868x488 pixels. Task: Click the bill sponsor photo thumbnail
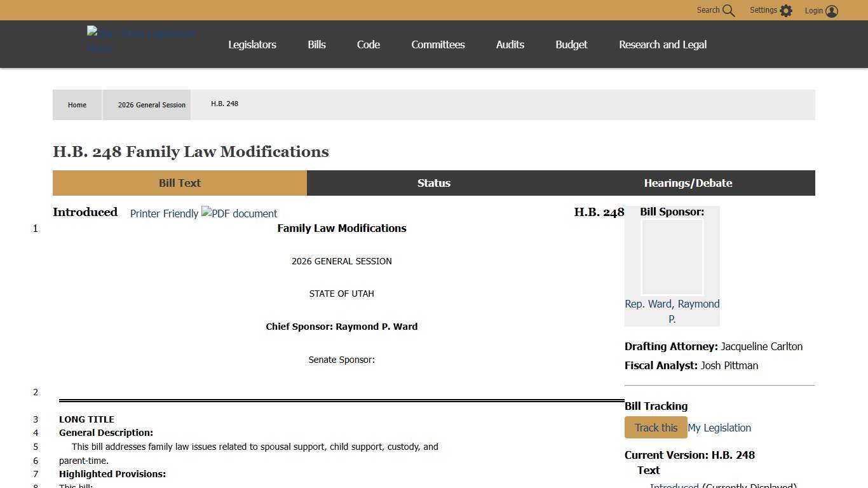click(672, 257)
